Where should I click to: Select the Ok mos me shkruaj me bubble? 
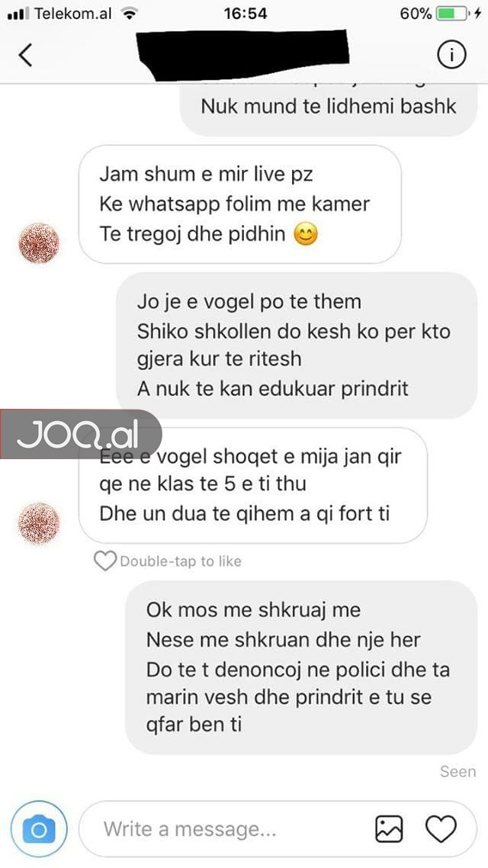301,667
